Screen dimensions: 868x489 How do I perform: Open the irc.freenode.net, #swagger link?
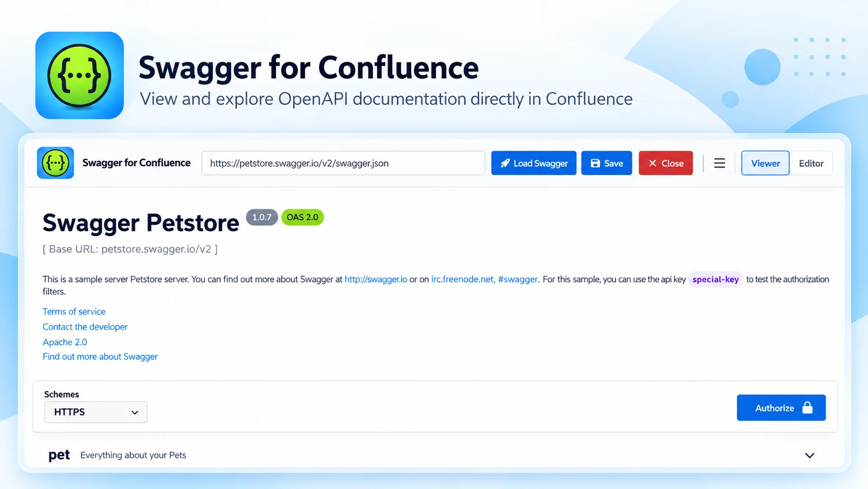point(484,279)
